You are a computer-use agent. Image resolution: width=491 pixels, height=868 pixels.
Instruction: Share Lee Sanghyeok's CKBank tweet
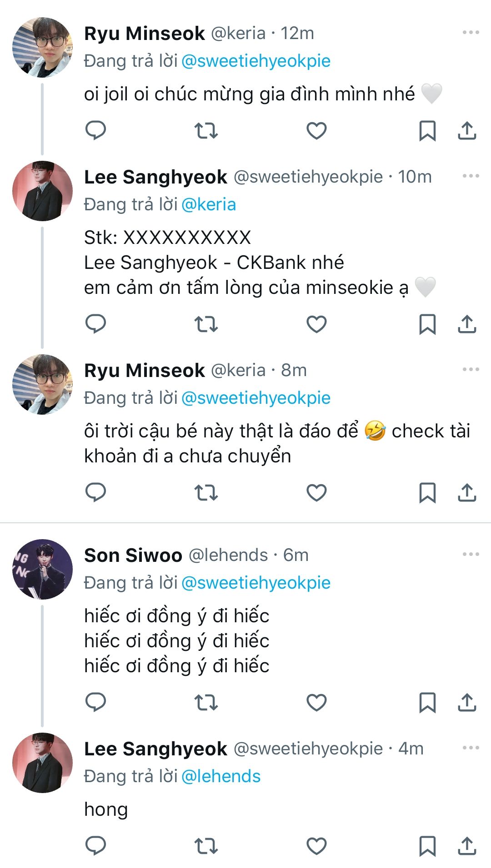click(x=466, y=324)
